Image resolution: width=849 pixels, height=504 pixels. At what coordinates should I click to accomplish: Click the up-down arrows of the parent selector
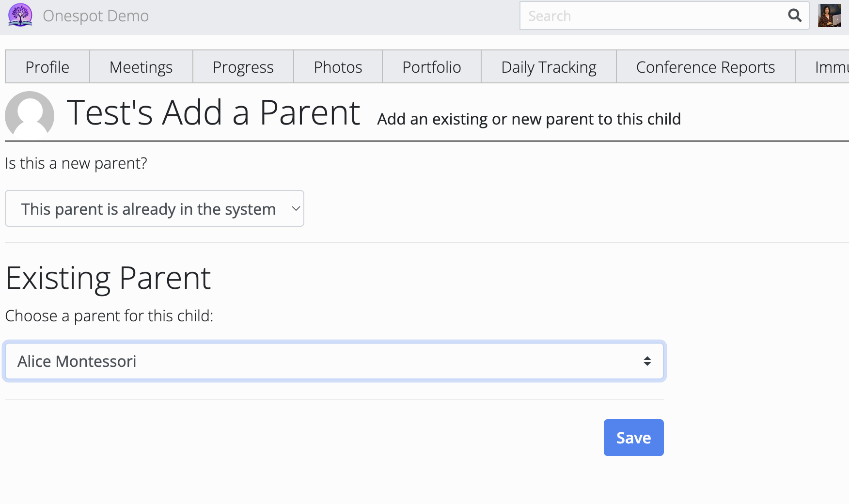tap(647, 362)
